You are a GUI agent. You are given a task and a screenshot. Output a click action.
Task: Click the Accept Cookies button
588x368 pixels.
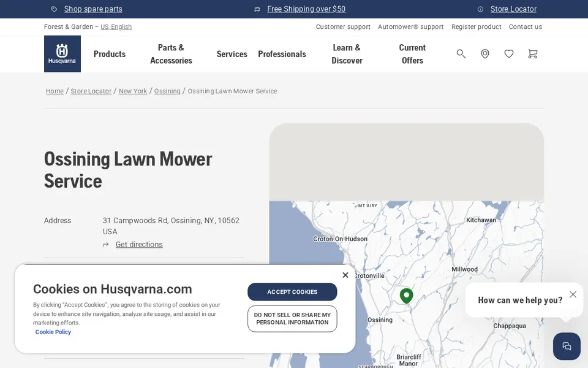click(x=292, y=292)
